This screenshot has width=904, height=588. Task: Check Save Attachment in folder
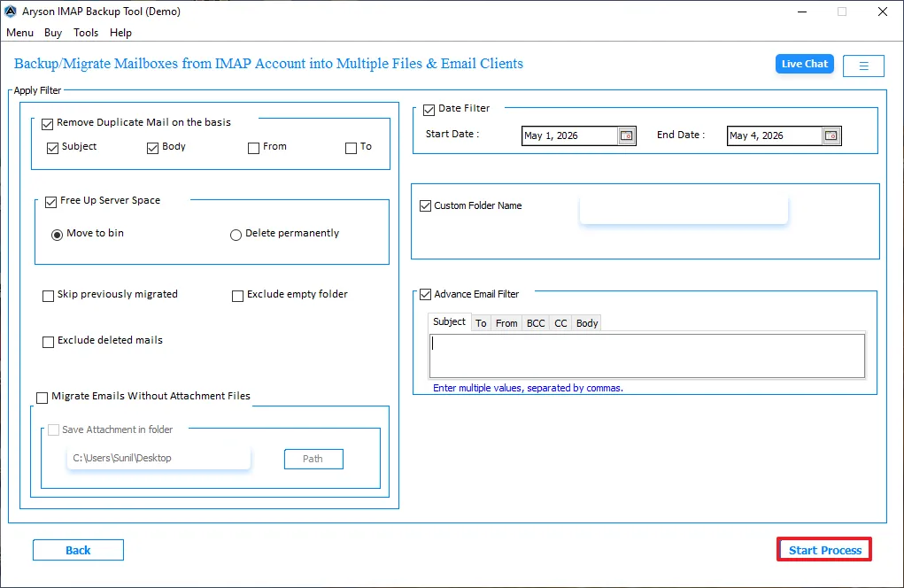click(x=54, y=430)
